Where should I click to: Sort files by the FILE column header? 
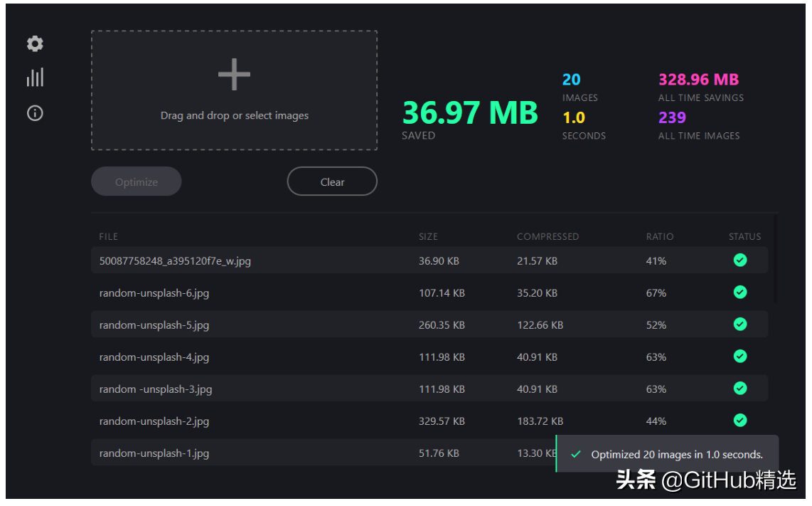[107, 236]
